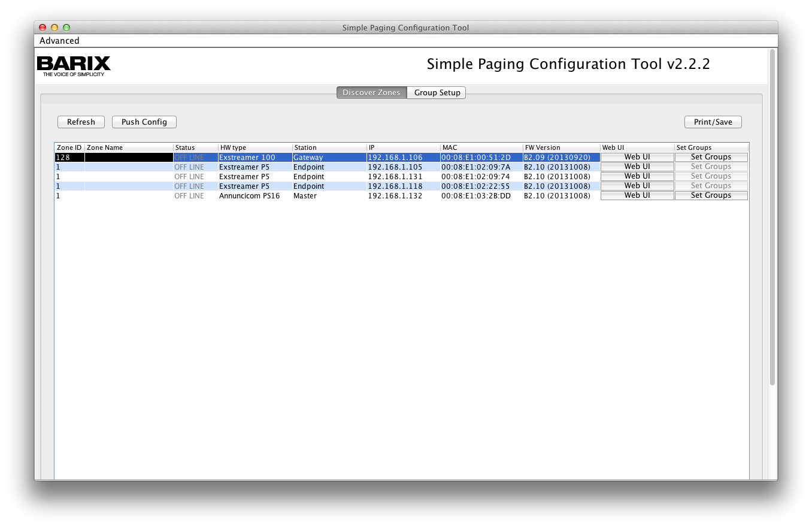Select the Discover Zones tab

[x=371, y=93]
